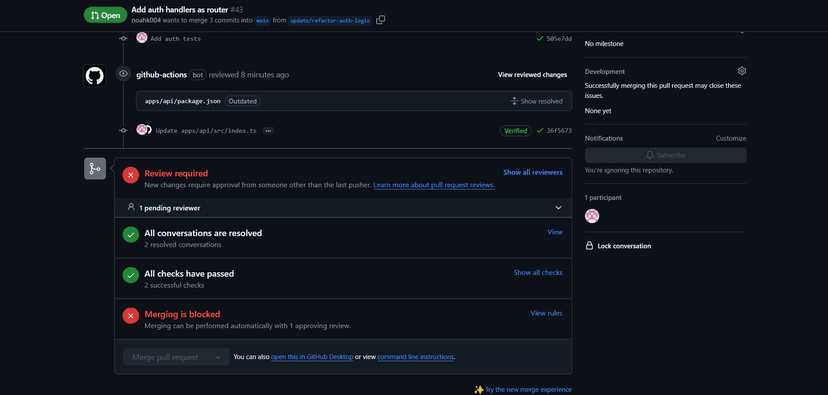
Task: Click the github-actions bot avatar
Action: click(x=95, y=76)
